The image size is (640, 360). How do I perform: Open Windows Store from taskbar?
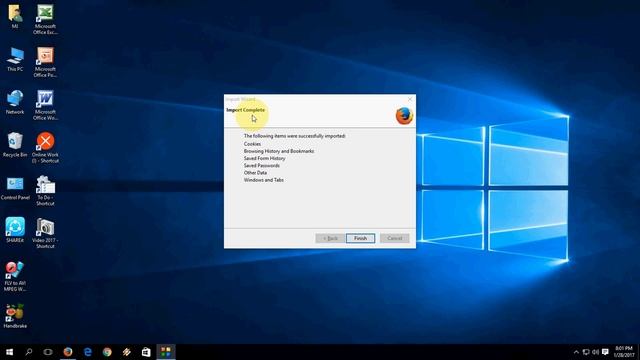tap(146, 352)
